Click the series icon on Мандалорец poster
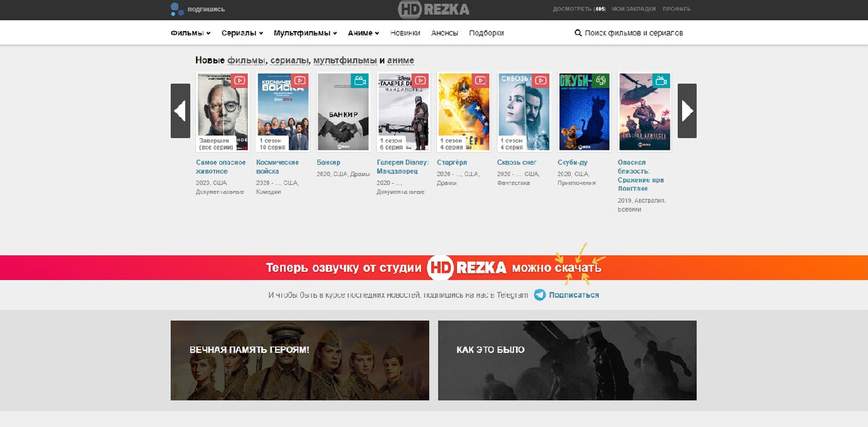This screenshot has height=427, width=868. point(420,80)
